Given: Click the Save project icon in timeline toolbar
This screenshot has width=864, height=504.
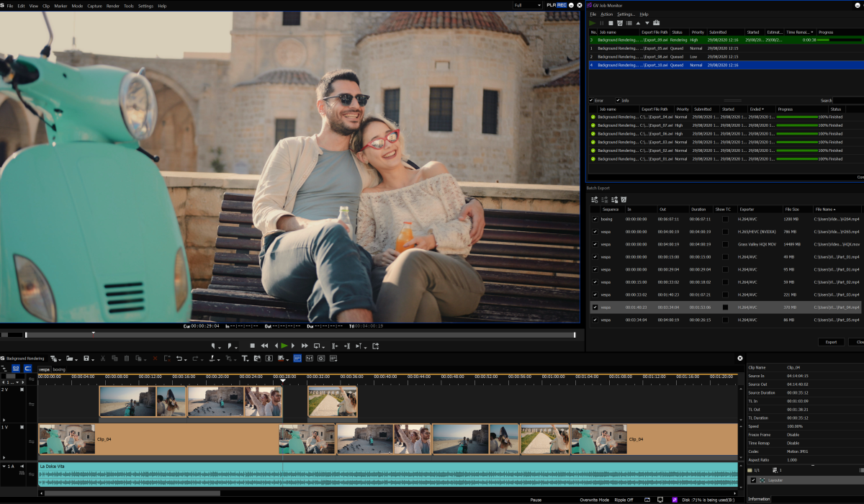Looking at the screenshot, I should pos(86,359).
